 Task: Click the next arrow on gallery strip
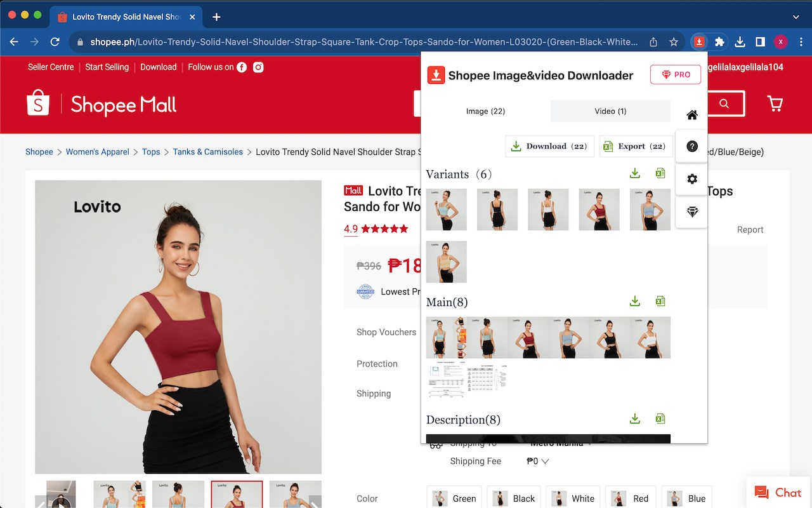[315, 502]
